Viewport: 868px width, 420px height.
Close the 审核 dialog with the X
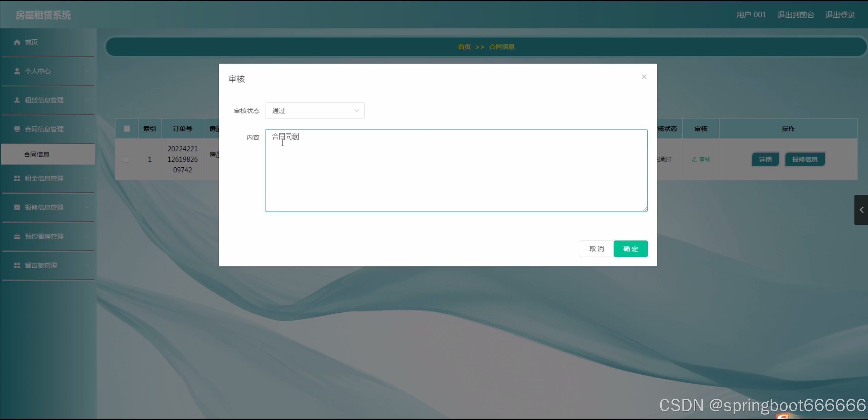(x=644, y=77)
